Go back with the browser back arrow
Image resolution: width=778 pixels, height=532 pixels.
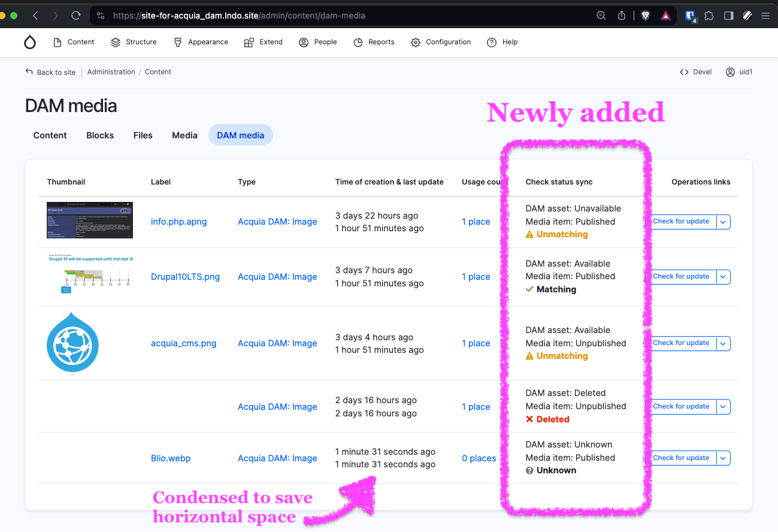(35, 16)
